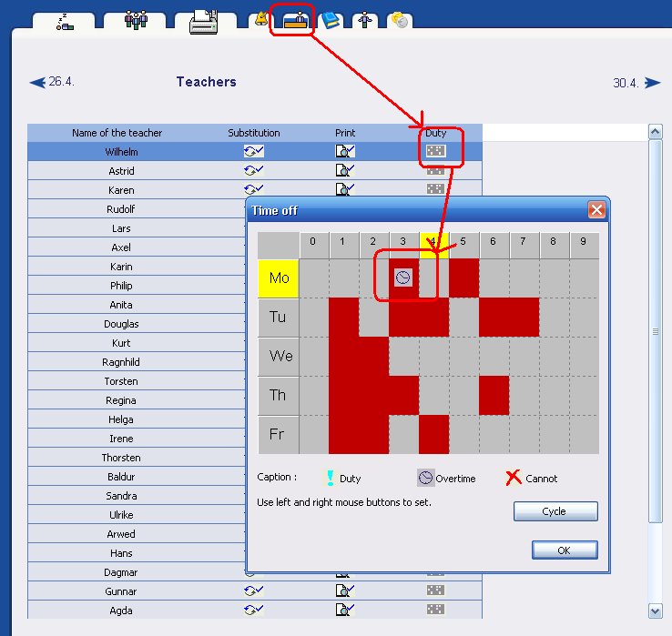This screenshot has height=636, width=672.
Task: Select teacher Dagmar in the list
Action: tap(121, 572)
